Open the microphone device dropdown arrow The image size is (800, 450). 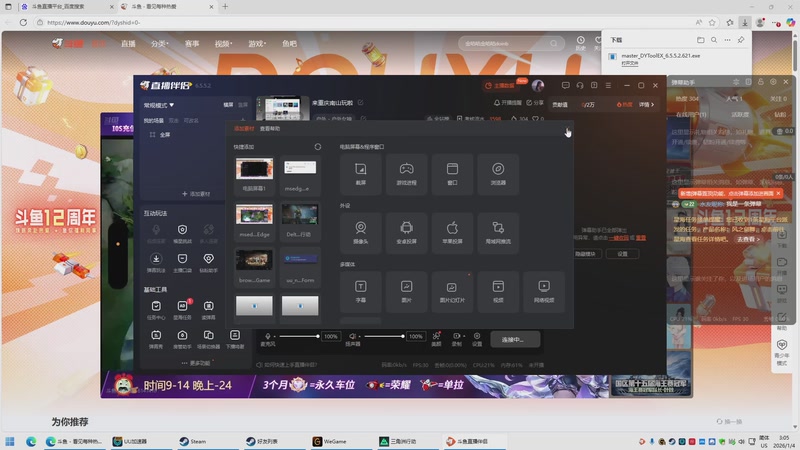pyautogui.click(x=274, y=337)
